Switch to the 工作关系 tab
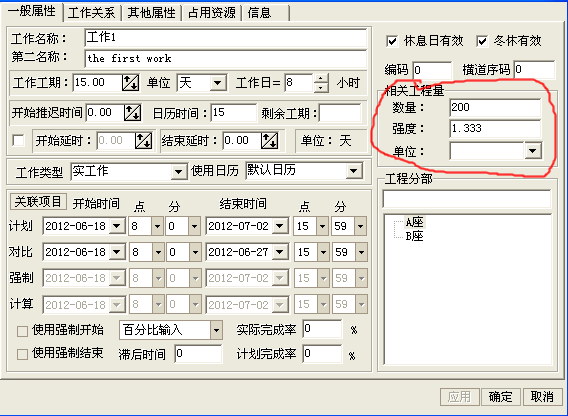 [x=91, y=13]
